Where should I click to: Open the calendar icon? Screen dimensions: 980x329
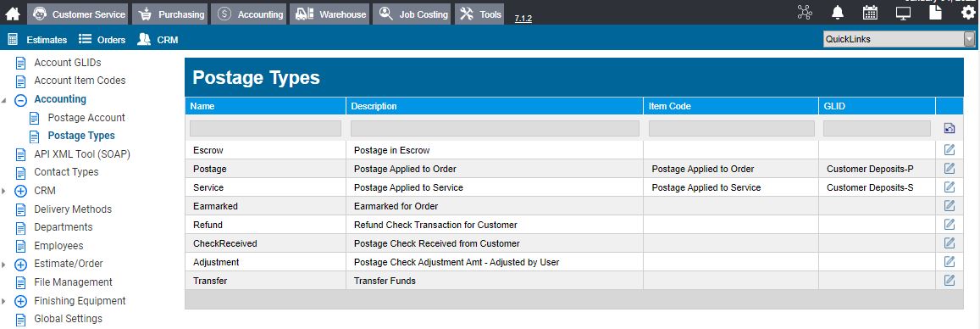[870, 13]
